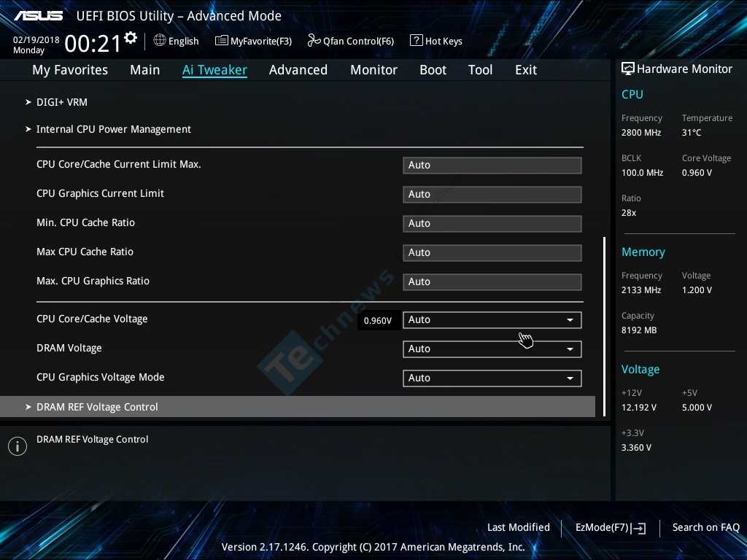
Task: Click the DRAM Voltage label
Action: pyautogui.click(x=69, y=348)
